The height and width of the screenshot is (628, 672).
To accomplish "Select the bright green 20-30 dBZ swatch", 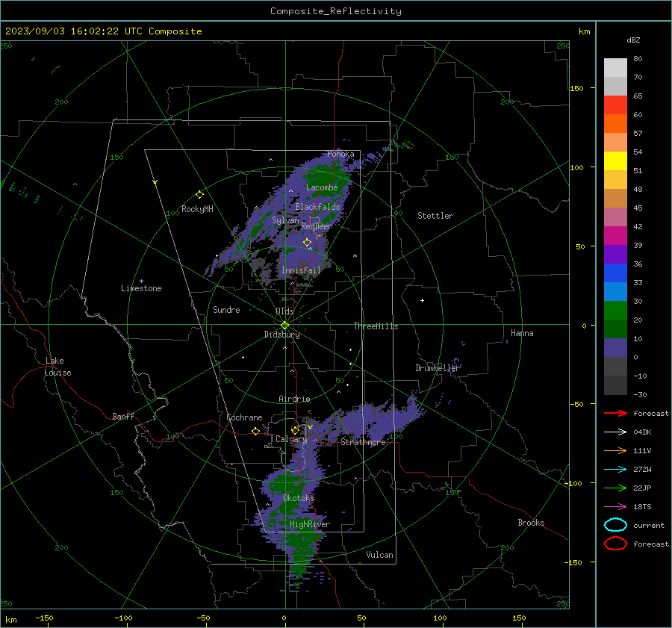I will pos(615,311).
